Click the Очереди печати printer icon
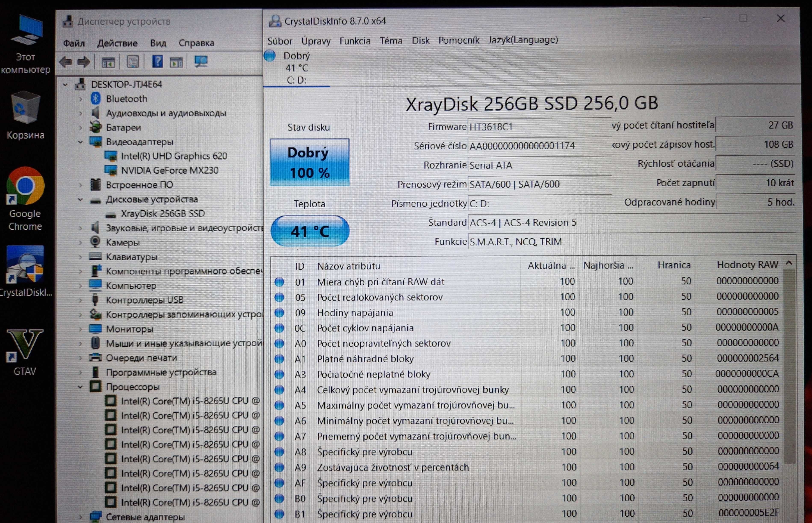Image resolution: width=812 pixels, height=523 pixels. pyautogui.click(x=95, y=357)
